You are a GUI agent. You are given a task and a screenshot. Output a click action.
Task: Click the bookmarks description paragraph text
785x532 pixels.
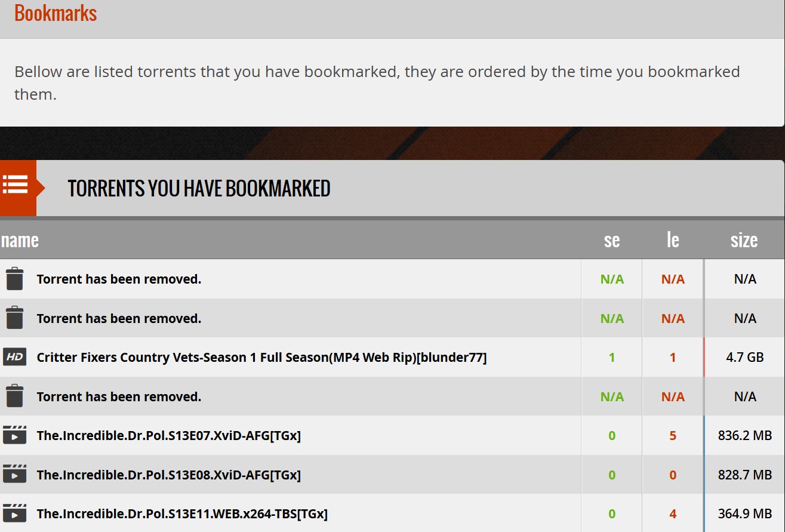[x=377, y=83]
